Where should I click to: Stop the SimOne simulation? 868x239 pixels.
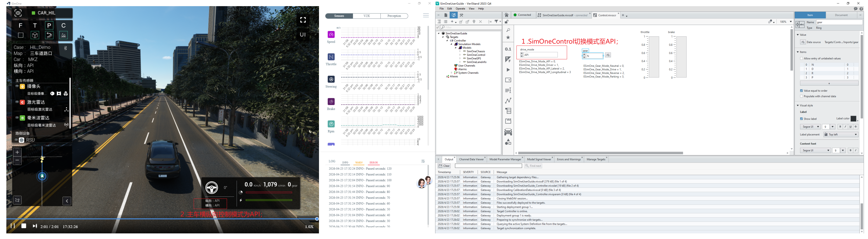[24, 226]
